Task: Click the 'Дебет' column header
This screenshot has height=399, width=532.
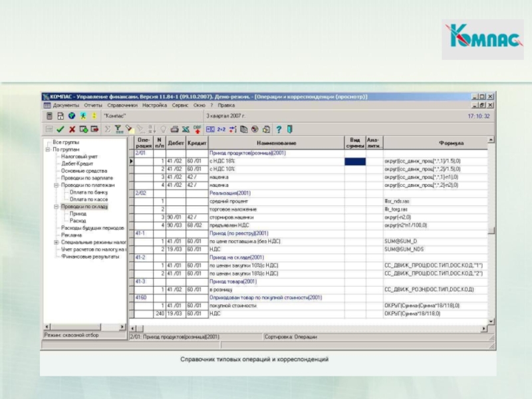Action: point(176,143)
